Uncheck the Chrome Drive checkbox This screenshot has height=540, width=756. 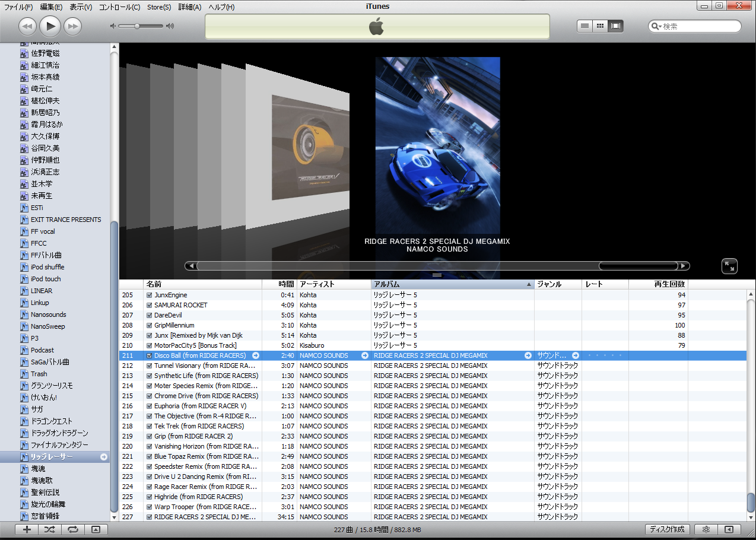(150, 396)
